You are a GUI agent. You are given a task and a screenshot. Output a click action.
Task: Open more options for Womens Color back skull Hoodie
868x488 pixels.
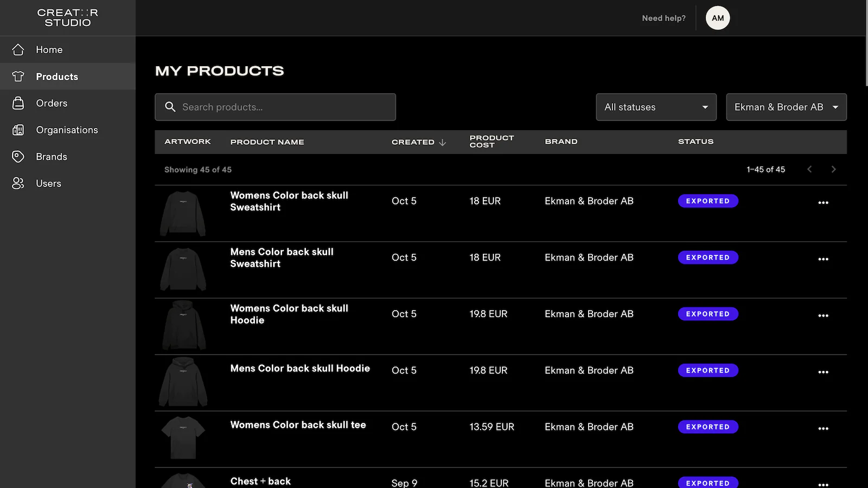point(824,315)
